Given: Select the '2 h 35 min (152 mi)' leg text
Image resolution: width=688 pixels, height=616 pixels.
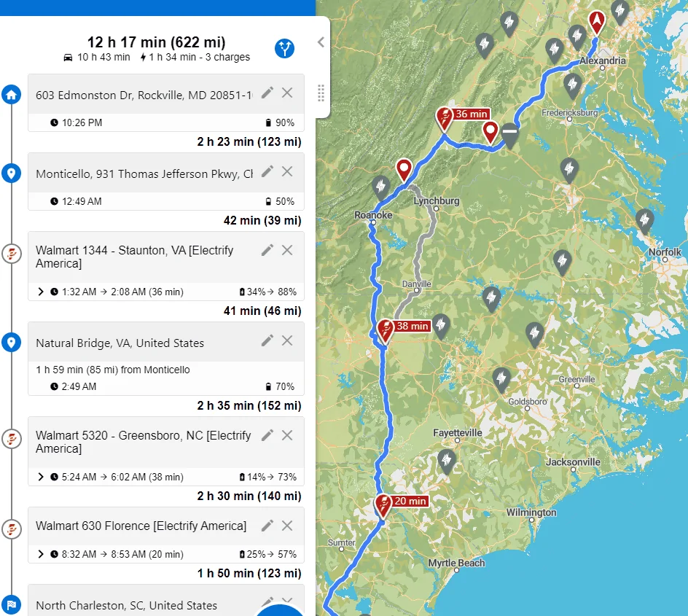Looking at the screenshot, I should 249,405.
